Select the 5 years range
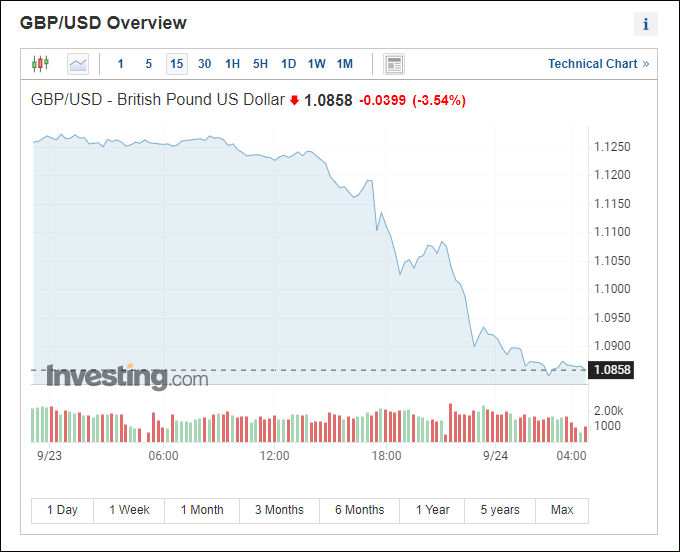The image size is (680, 552). click(500, 510)
